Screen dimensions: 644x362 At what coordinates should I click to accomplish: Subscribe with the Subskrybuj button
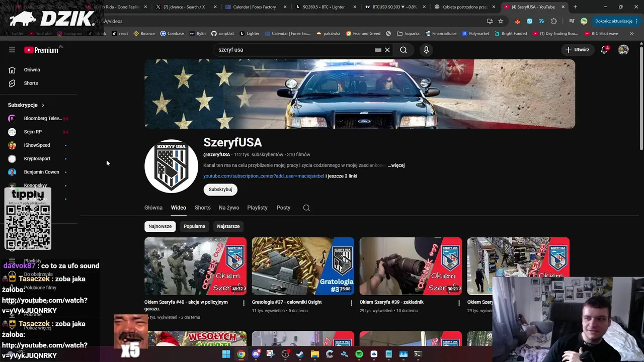pos(220,190)
